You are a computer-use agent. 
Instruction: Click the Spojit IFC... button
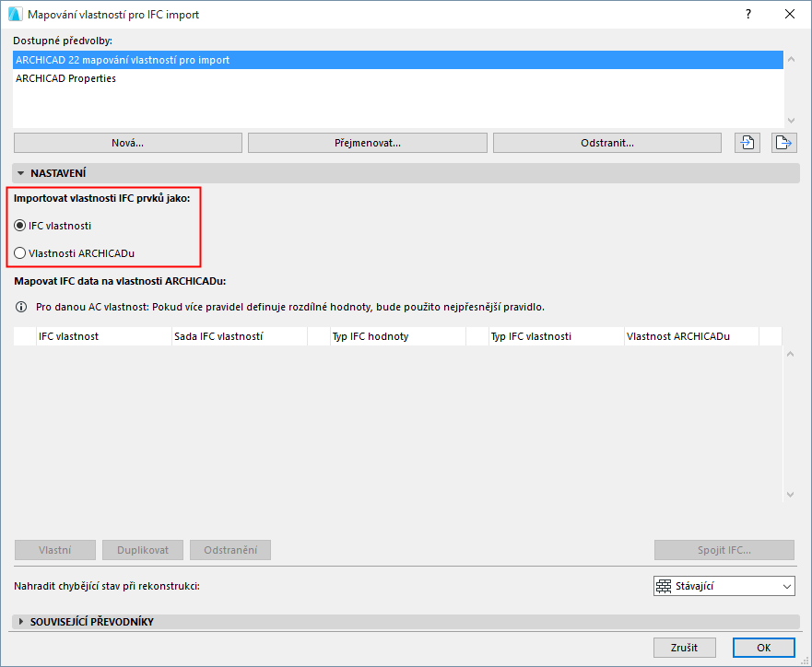[x=724, y=550]
